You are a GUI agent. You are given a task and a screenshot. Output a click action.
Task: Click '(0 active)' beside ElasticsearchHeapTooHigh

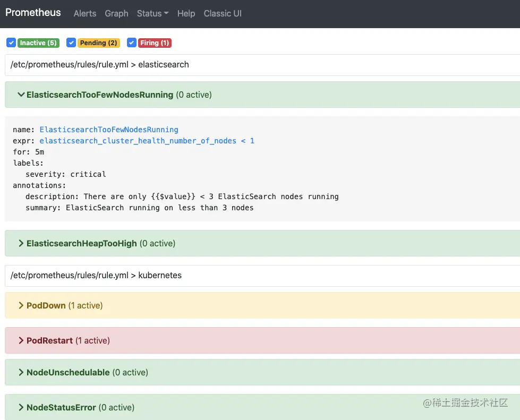coord(158,243)
